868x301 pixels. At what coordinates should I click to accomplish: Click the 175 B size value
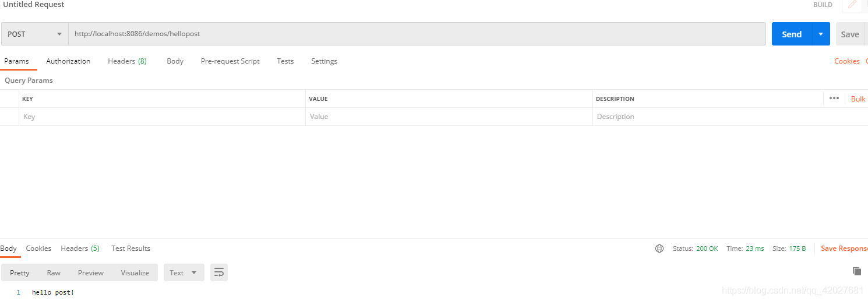797,249
